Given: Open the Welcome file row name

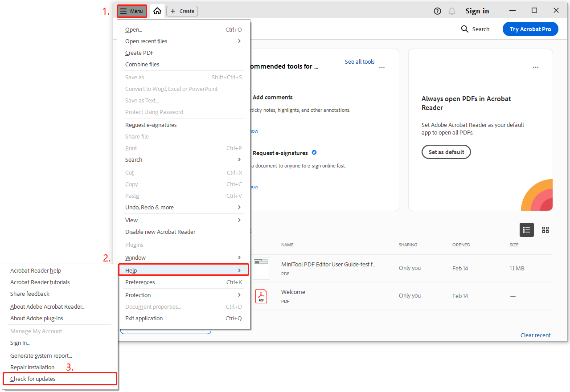Looking at the screenshot, I should (293, 292).
